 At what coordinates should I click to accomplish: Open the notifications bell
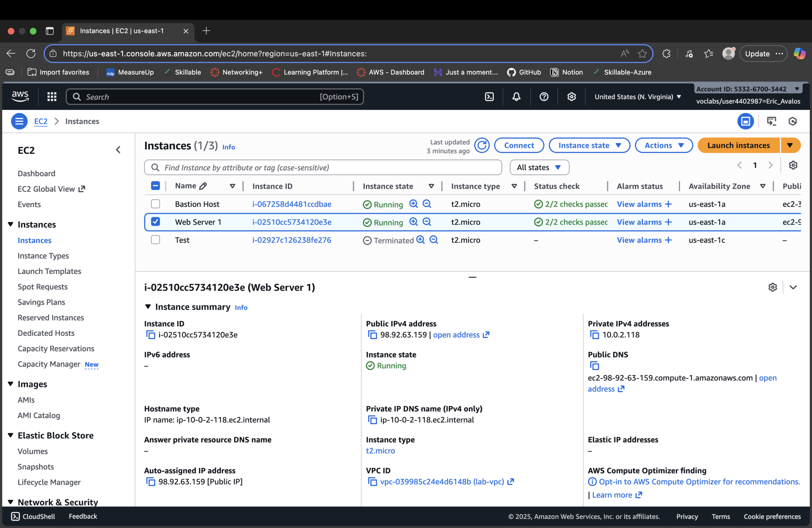point(516,96)
